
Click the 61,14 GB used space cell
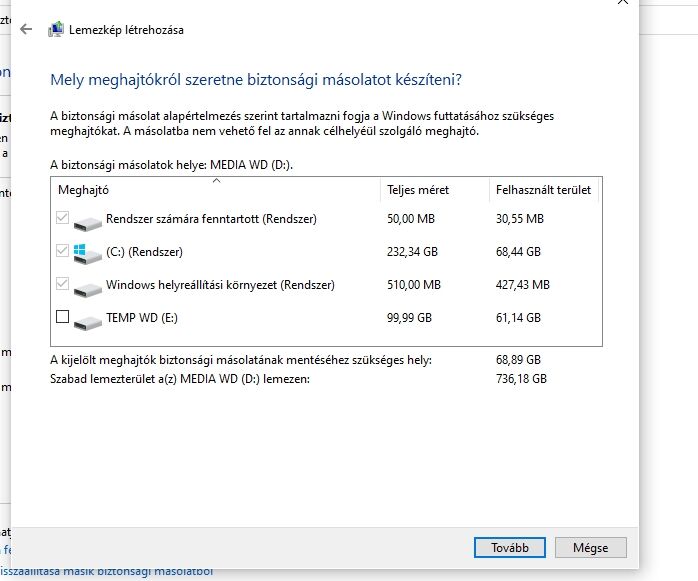pos(518,318)
